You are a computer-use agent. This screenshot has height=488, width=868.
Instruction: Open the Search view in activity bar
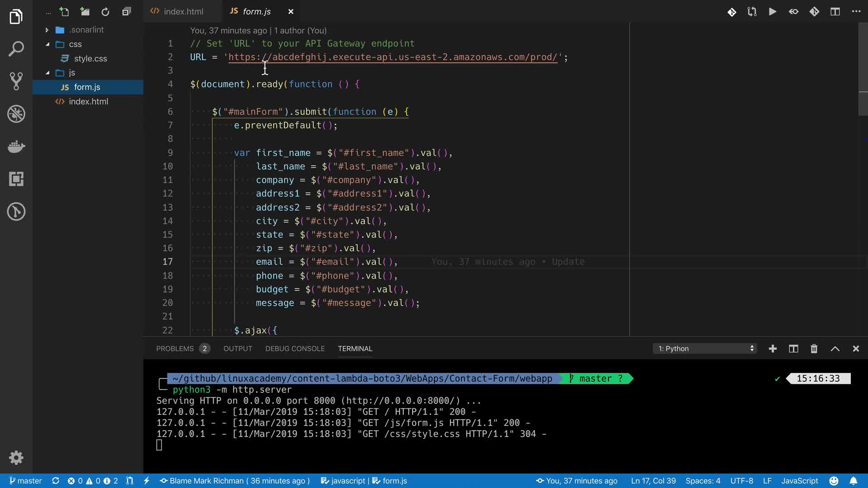pyautogui.click(x=16, y=49)
